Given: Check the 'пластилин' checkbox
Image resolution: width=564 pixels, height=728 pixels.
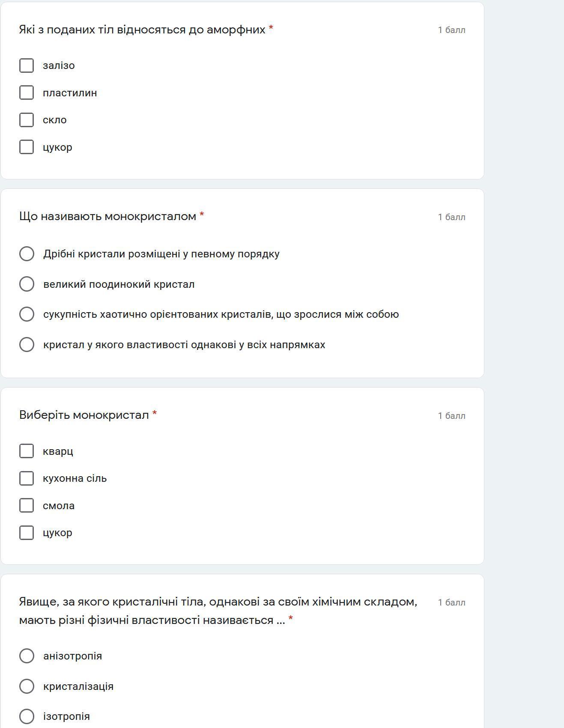Looking at the screenshot, I should click(27, 92).
